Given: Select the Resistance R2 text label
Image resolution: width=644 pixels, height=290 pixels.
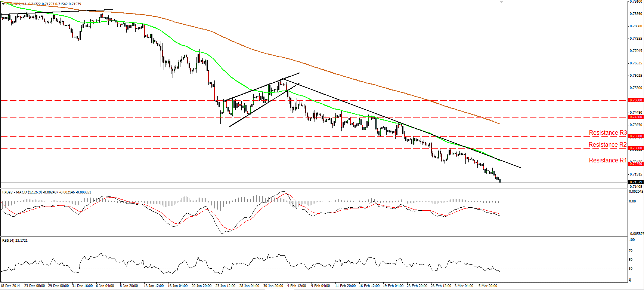Looking at the screenshot, I should (608, 144).
